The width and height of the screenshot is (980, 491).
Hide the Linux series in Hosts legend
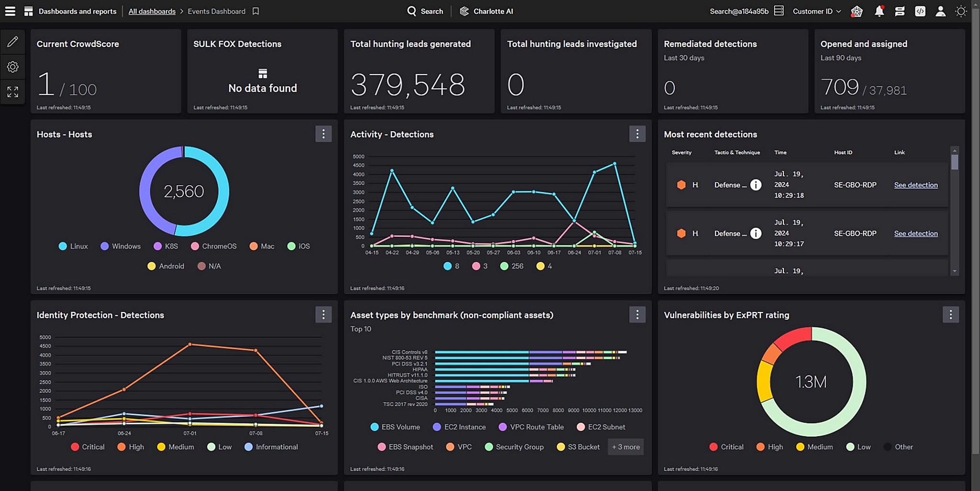(73, 246)
